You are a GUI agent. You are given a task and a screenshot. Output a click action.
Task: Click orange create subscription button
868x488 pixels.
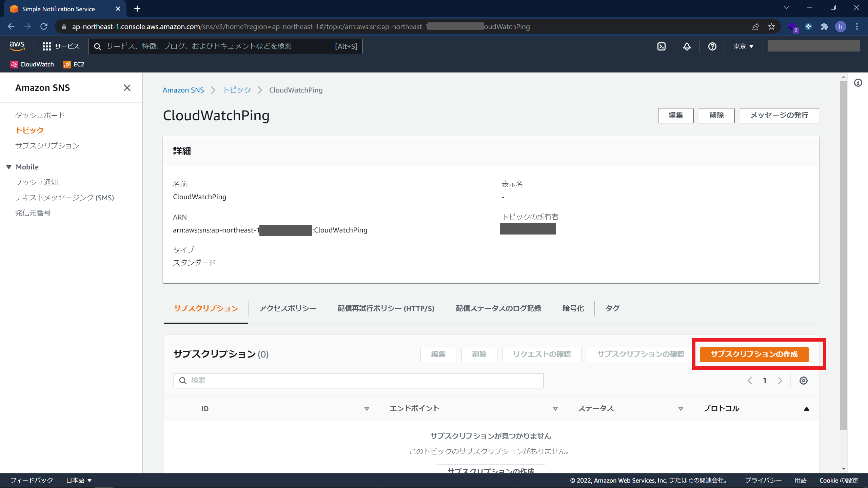pyautogui.click(x=754, y=354)
